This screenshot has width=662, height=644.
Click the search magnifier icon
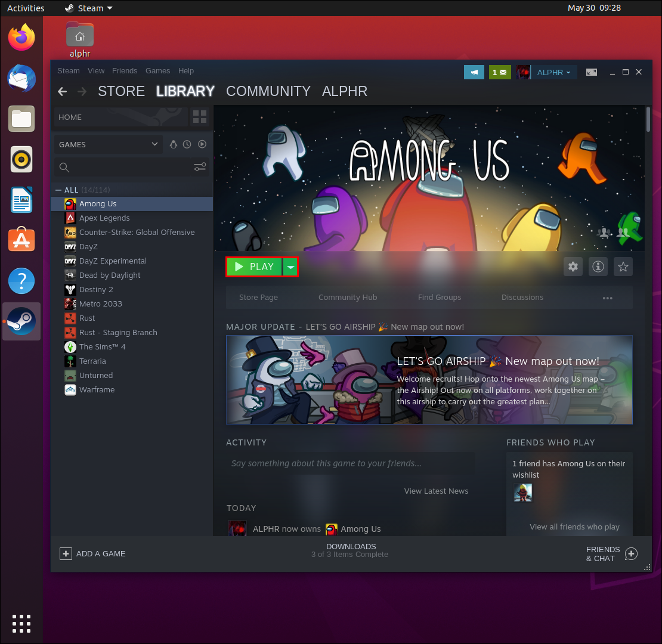click(x=64, y=168)
